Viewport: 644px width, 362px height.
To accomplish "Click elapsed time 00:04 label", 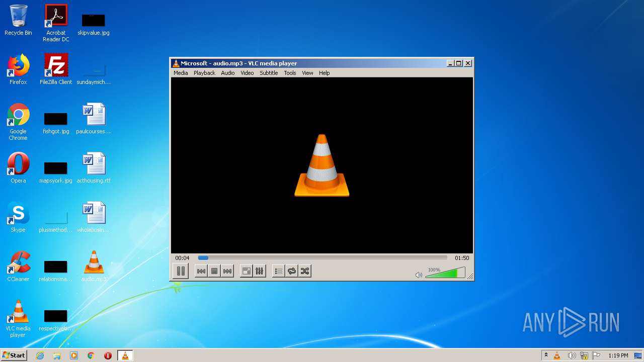I will point(182,258).
